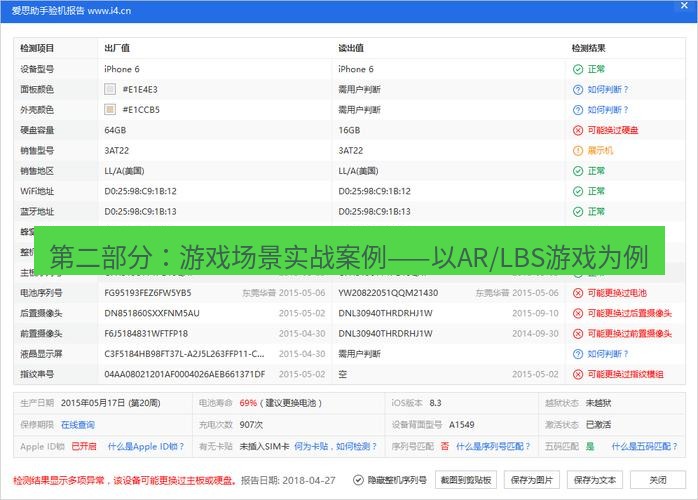Click the 展示机 result text
The image size is (698, 500).
tap(600, 150)
